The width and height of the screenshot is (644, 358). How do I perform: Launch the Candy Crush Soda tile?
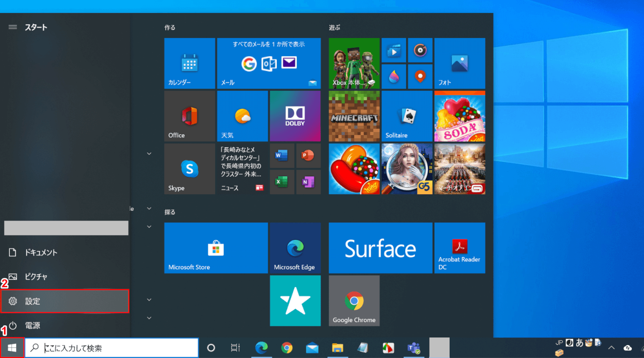(x=459, y=116)
